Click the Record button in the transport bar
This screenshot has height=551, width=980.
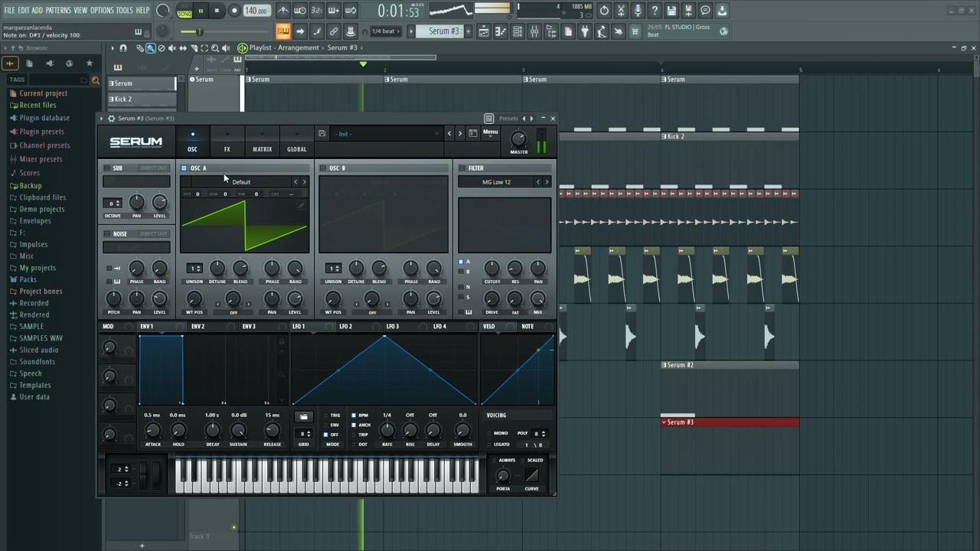(234, 11)
